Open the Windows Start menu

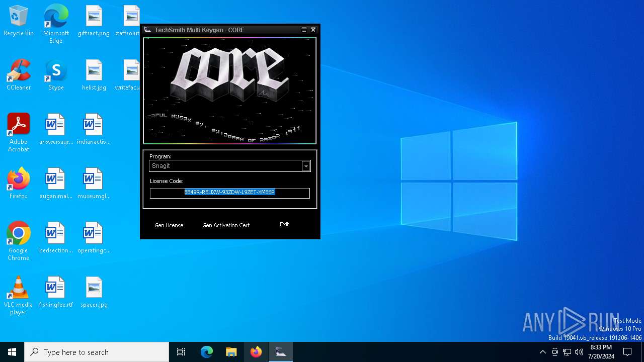[12, 352]
